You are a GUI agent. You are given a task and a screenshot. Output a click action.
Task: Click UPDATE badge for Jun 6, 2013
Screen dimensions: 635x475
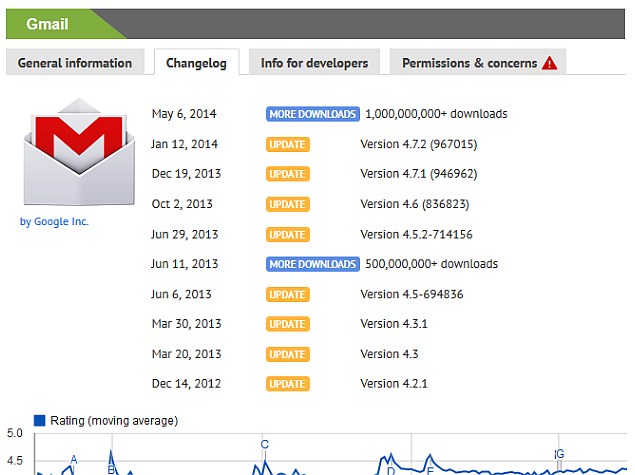pyautogui.click(x=288, y=294)
